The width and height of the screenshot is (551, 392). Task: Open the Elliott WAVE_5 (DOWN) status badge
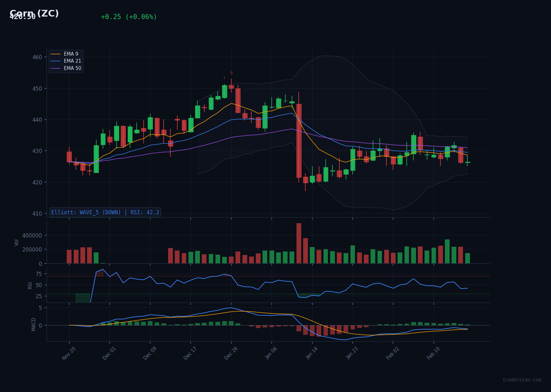105,212
